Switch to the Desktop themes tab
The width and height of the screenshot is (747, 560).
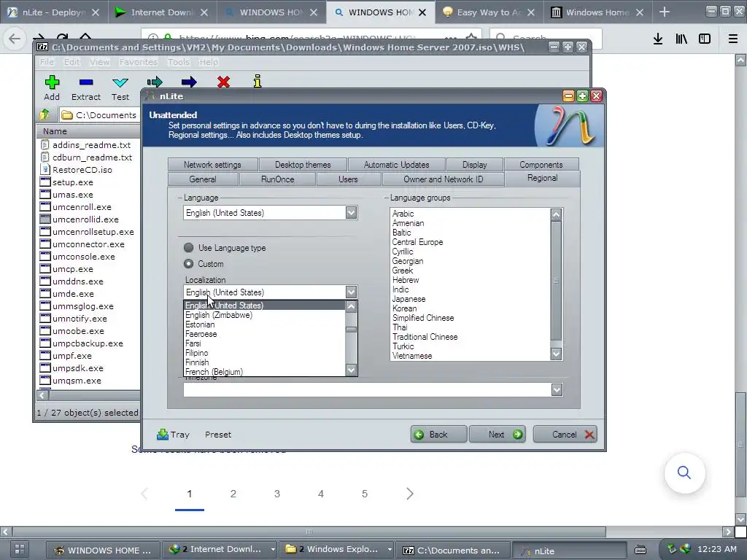[x=303, y=165]
